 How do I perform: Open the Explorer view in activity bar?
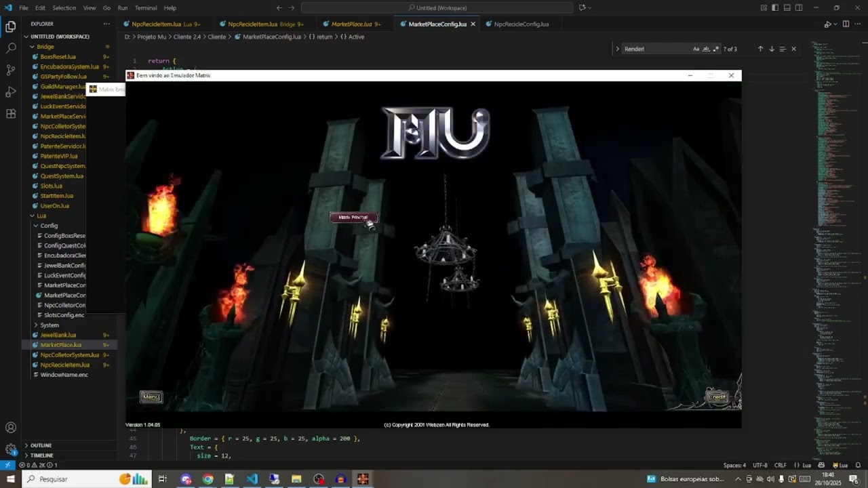click(x=11, y=27)
